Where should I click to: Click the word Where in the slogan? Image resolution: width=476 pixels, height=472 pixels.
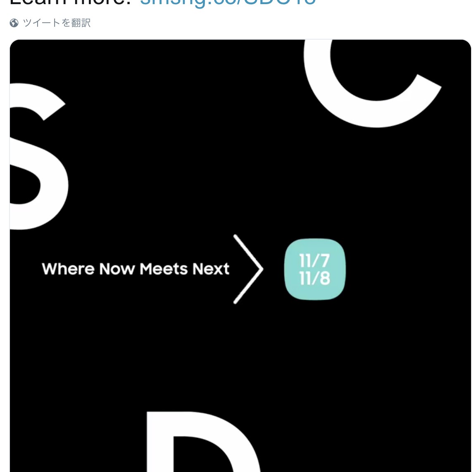coord(68,269)
